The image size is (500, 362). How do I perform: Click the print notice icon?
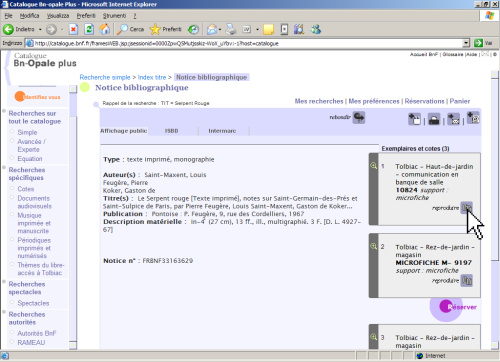(434, 119)
